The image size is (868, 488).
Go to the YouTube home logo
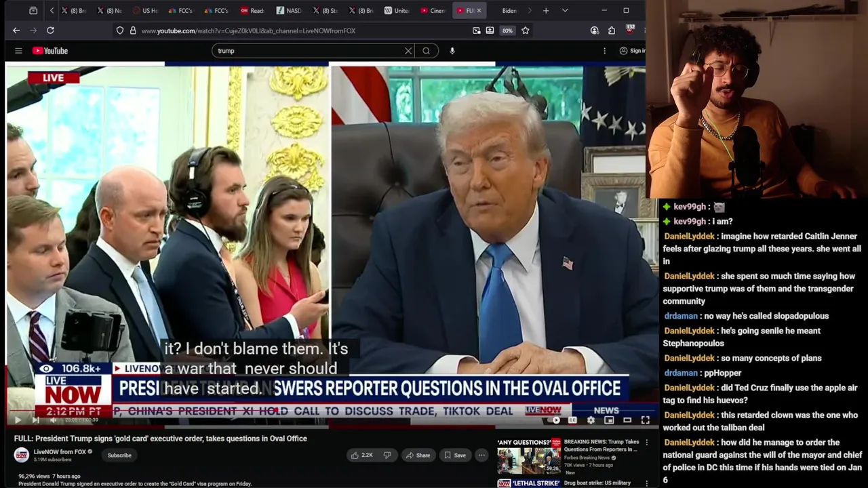(50, 51)
